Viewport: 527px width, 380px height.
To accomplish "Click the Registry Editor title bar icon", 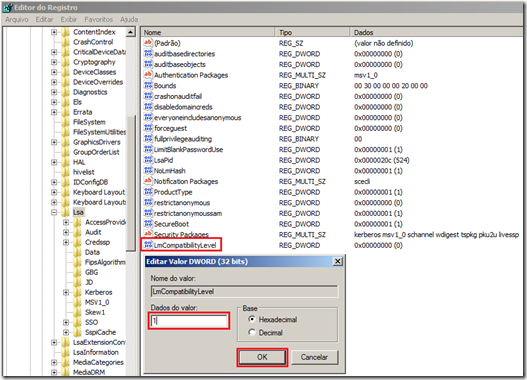I will pos(7,7).
